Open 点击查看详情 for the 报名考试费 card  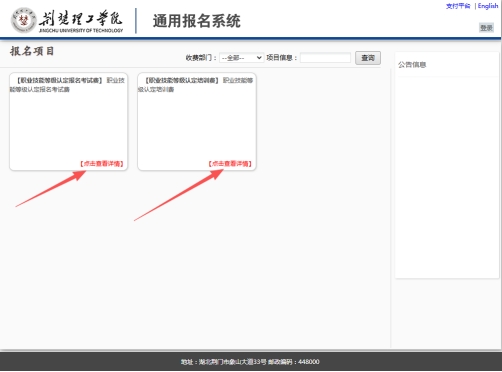tap(102, 164)
